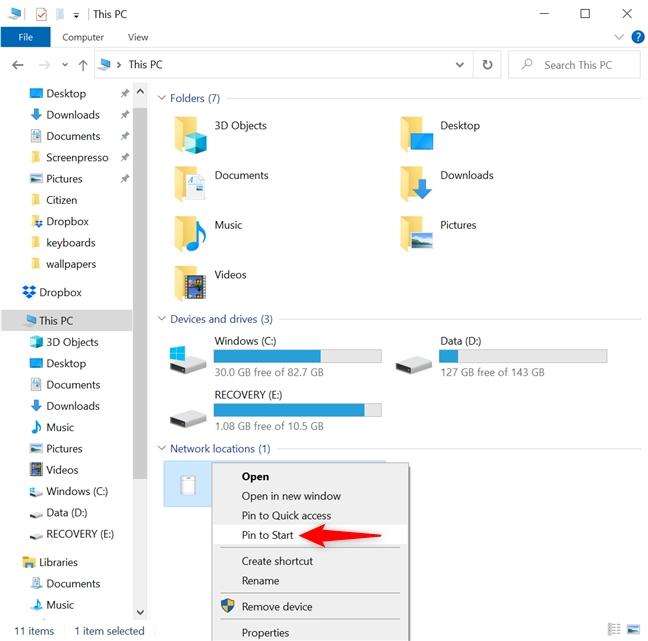The image size is (648, 641).
Task: Choose Rename in context menu
Action: (310, 580)
